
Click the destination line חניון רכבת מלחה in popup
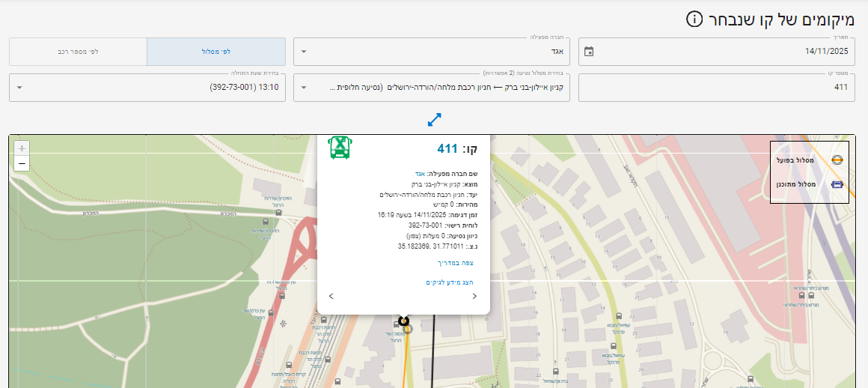pyautogui.click(x=429, y=195)
